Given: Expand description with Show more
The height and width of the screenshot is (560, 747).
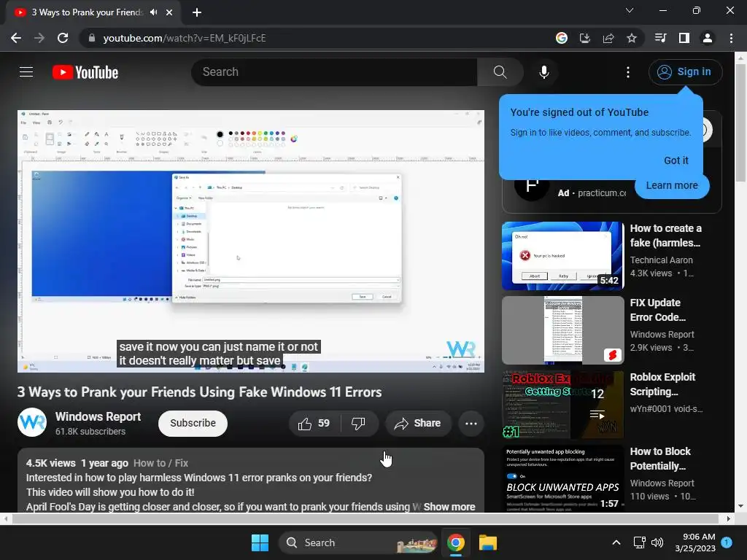Looking at the screenshot, I should 449,507.
